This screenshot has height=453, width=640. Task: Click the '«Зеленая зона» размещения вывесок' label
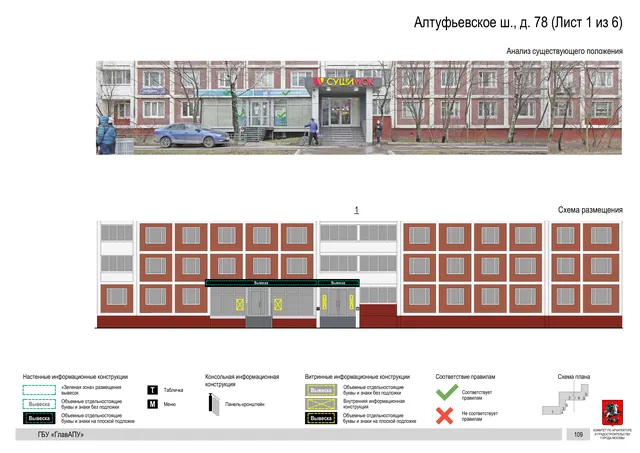coord(91,390)
